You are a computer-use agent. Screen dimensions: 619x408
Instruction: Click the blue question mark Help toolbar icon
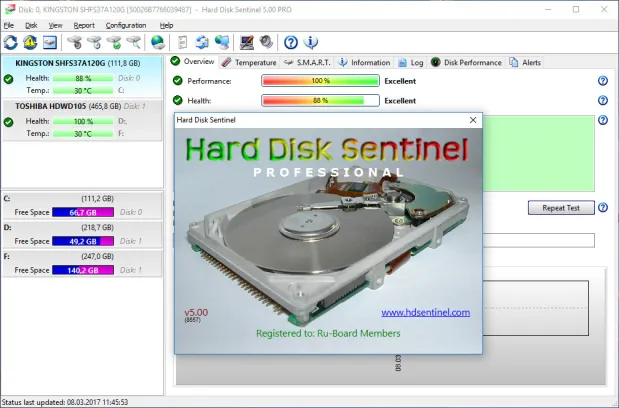(291, 42)
